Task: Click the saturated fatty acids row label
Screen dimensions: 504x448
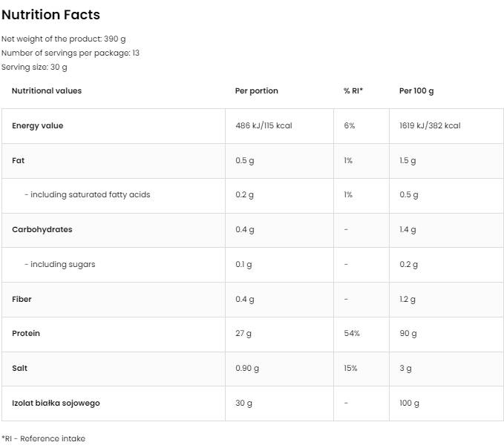Action: [x=87, y=194]
